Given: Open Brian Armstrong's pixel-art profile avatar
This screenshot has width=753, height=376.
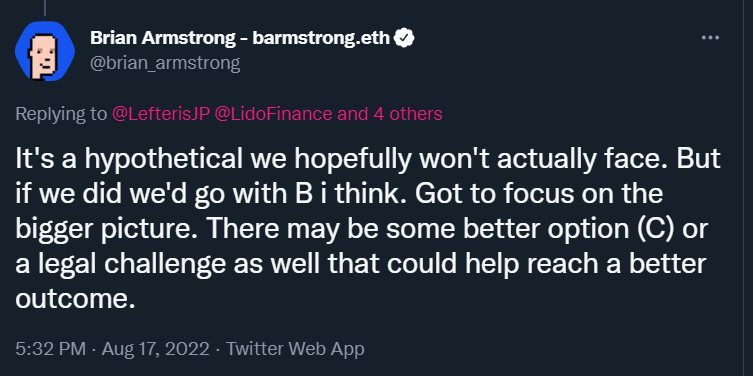Looking at the screenshot, I should click(45, 51).
